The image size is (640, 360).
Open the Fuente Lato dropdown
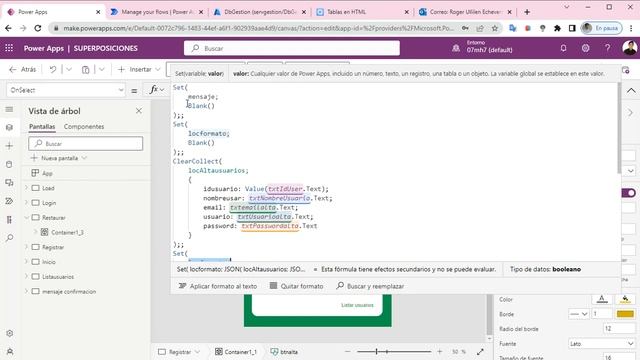point(602,344)
